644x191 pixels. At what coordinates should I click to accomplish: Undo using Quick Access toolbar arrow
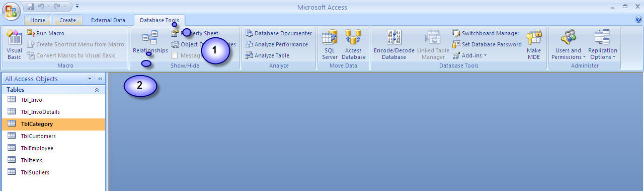(42, 7)
